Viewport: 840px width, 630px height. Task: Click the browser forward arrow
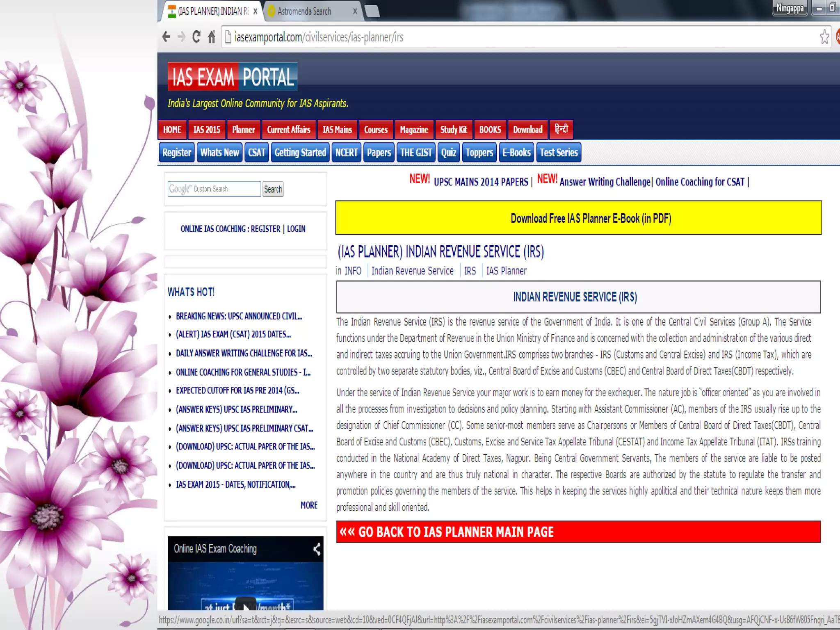181,37
